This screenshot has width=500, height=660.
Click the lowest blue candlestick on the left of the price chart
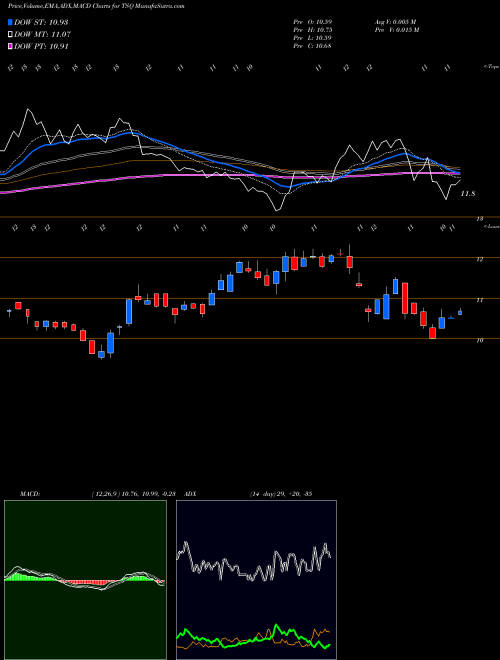click(101, 354)
